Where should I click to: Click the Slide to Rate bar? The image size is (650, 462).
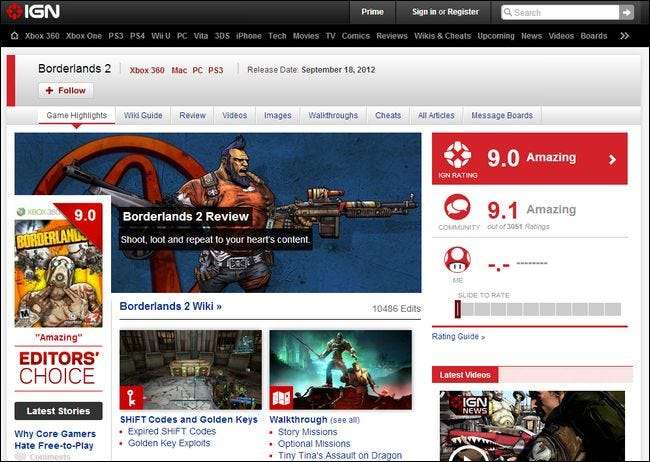(x=538, y=310)
